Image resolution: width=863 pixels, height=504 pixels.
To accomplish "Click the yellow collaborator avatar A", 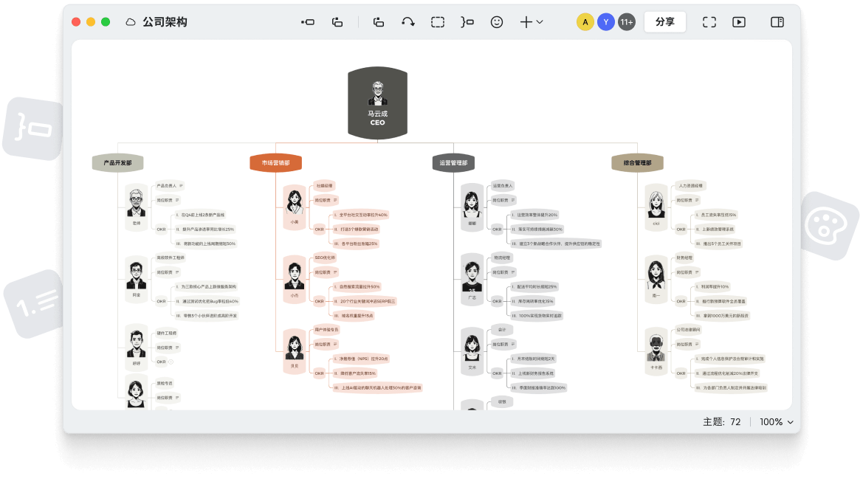I will coord(585,21).
